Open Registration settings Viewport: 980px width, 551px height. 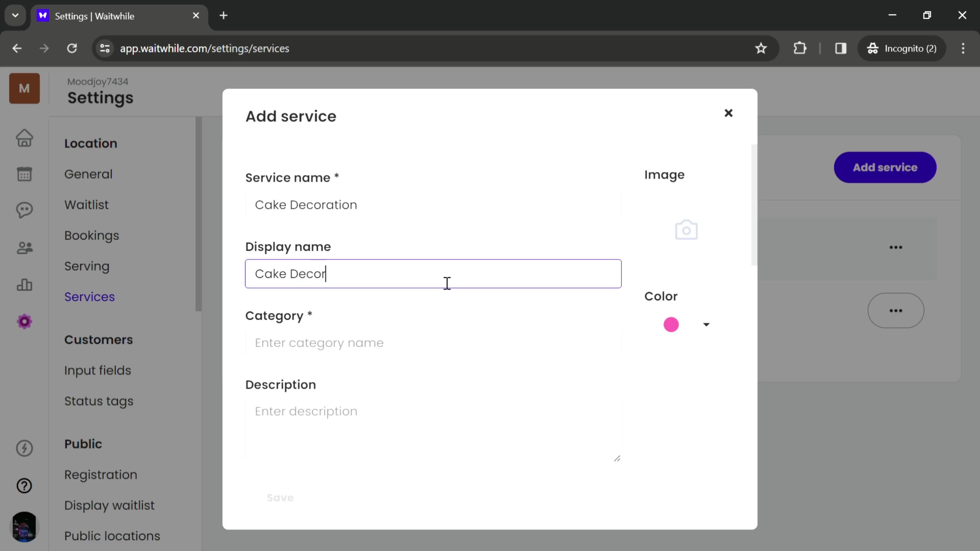[101, 475]
